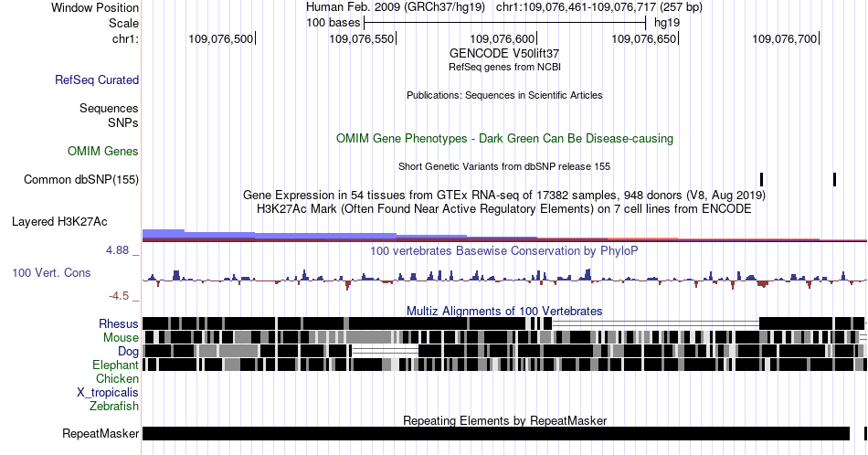868x455 pixels.
Task: Click the OMIM Gene Phenotypes green title
Action: coord(504,138)
